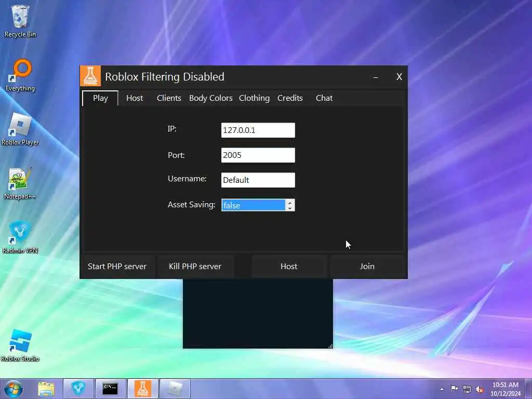Minimize the Roblox Filtering Disabled window
The width and height of the screenshot is (532, 399).
tap(376, 77)
